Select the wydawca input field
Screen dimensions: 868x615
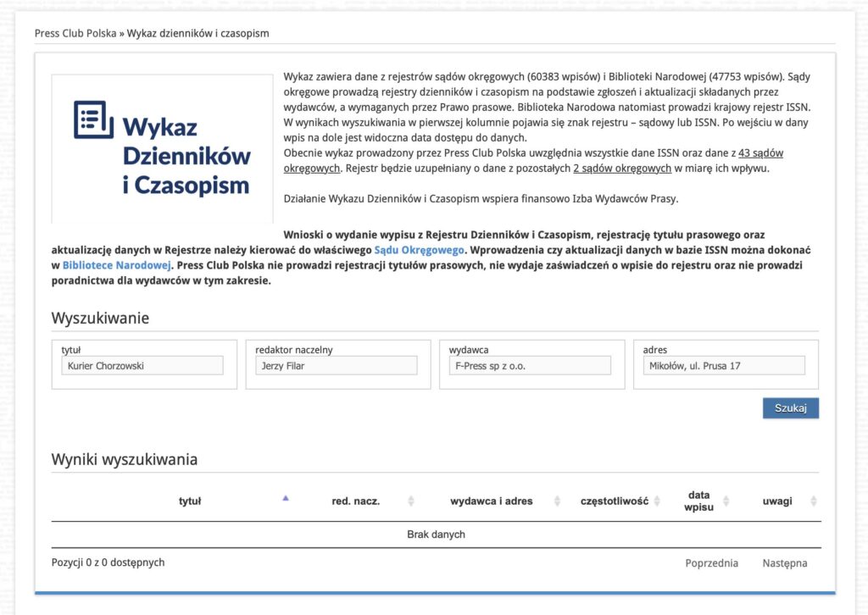[530, 366]
